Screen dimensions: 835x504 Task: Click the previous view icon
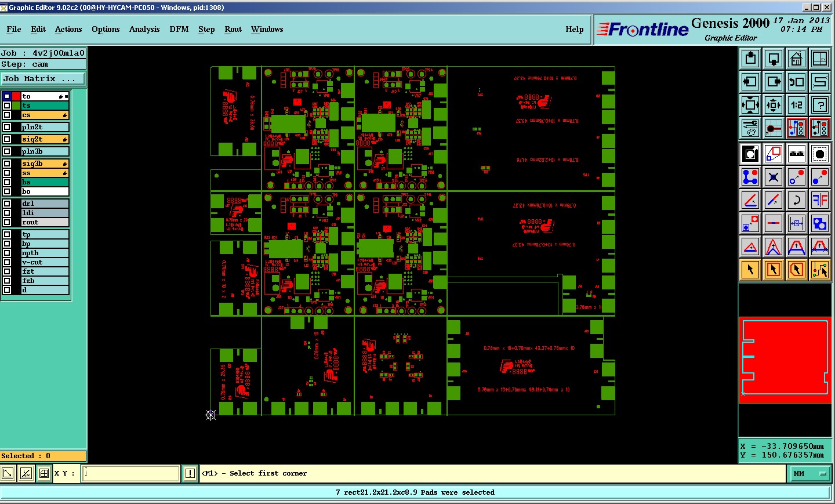click(797, 82)
